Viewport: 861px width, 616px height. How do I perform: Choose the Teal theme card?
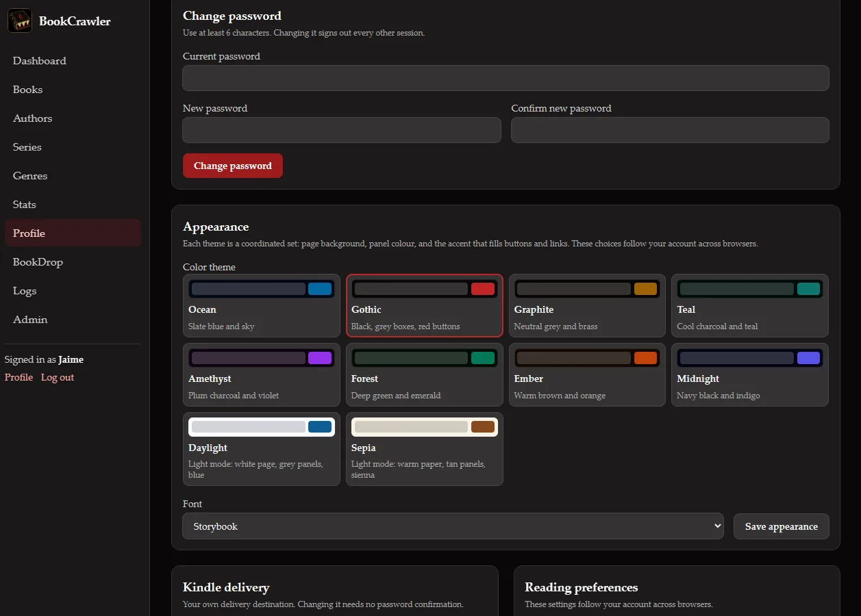[x=750, y=306]
